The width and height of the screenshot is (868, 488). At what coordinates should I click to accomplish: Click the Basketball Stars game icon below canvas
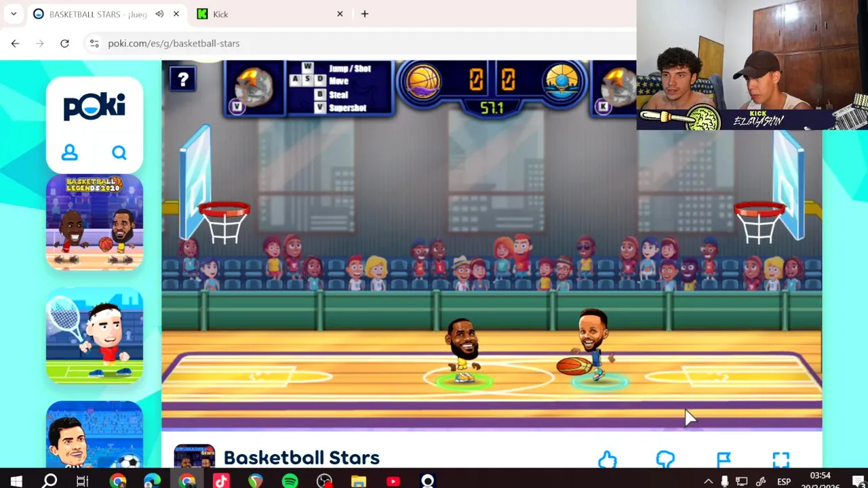pyautogui.click(x=194, y=456)
